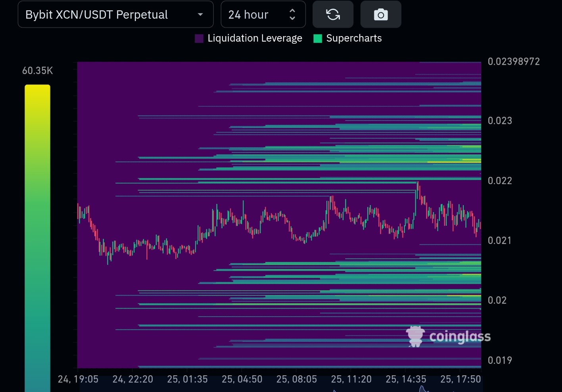Open the 24 hour timeframe selector
562x392 pixels.
(263, 15)
